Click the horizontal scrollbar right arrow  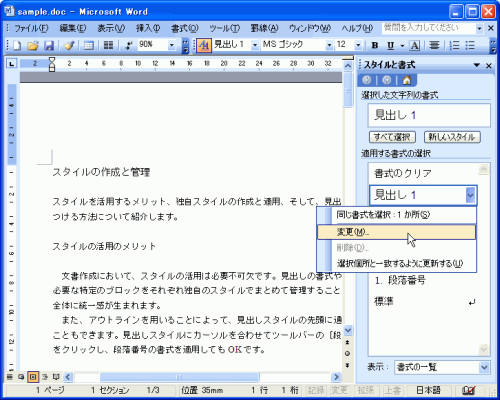tap(336, 377)
